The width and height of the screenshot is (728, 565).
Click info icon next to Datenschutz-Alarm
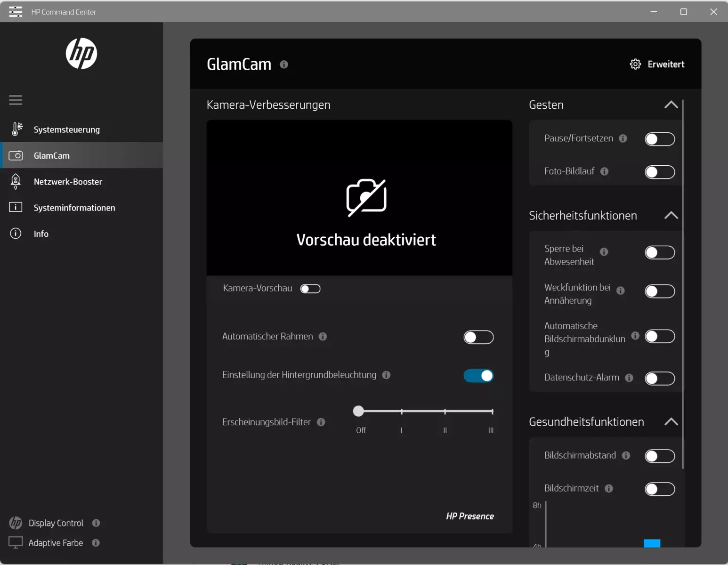tap(629, 378)
